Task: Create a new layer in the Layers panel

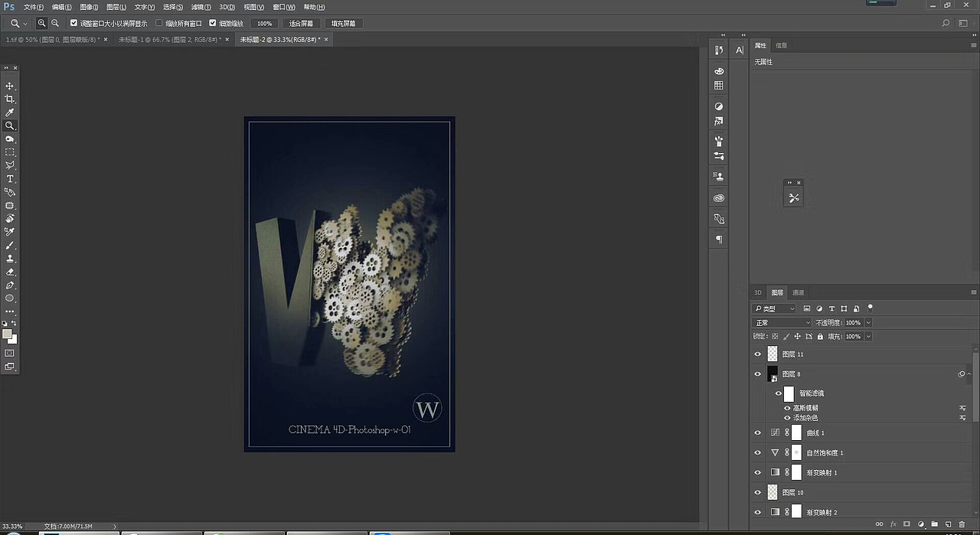Action: click(x=948, y=524)
